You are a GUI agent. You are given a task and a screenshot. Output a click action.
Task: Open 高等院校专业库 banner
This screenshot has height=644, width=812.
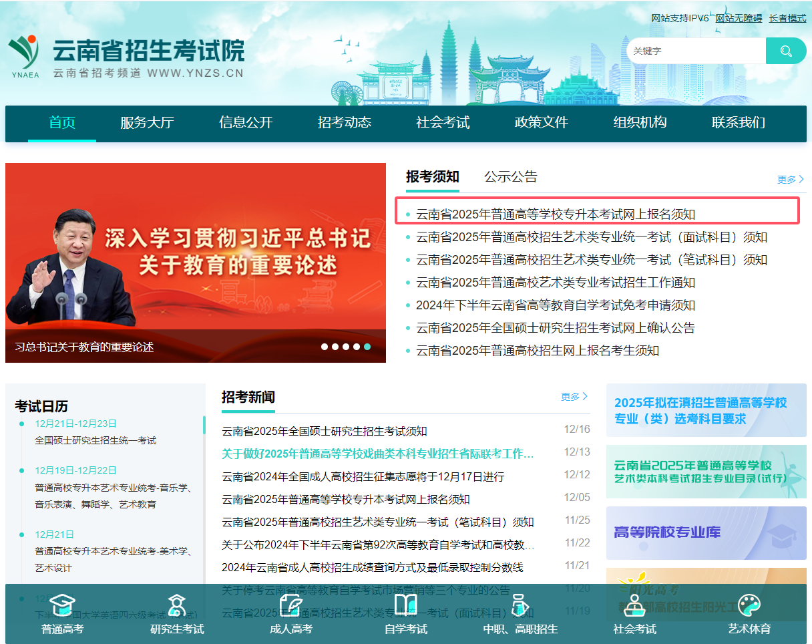click(706, 533)
